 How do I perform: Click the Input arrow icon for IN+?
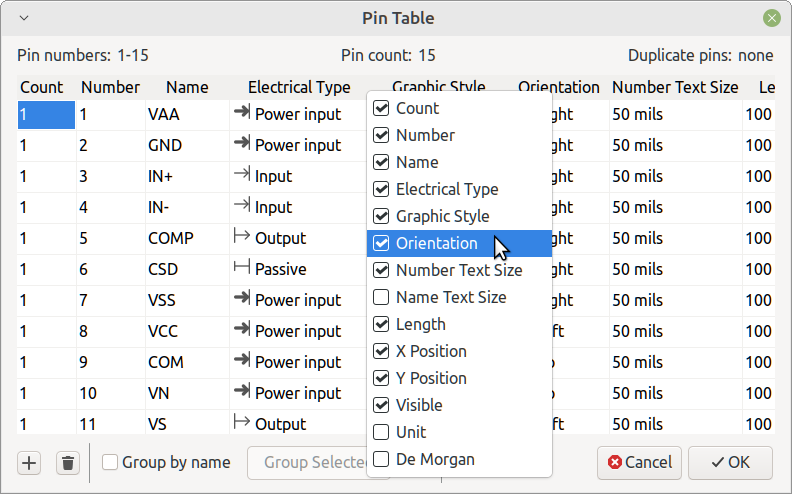(242, 174)
